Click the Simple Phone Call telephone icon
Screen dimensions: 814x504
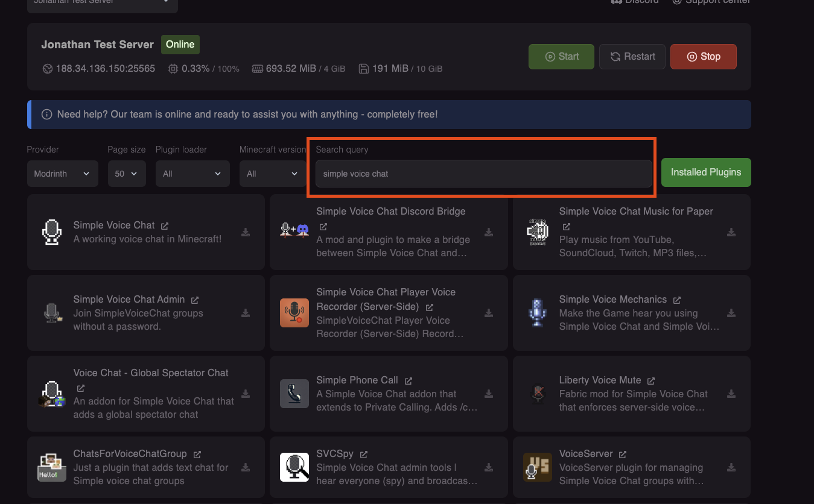[x=294, y=393]
